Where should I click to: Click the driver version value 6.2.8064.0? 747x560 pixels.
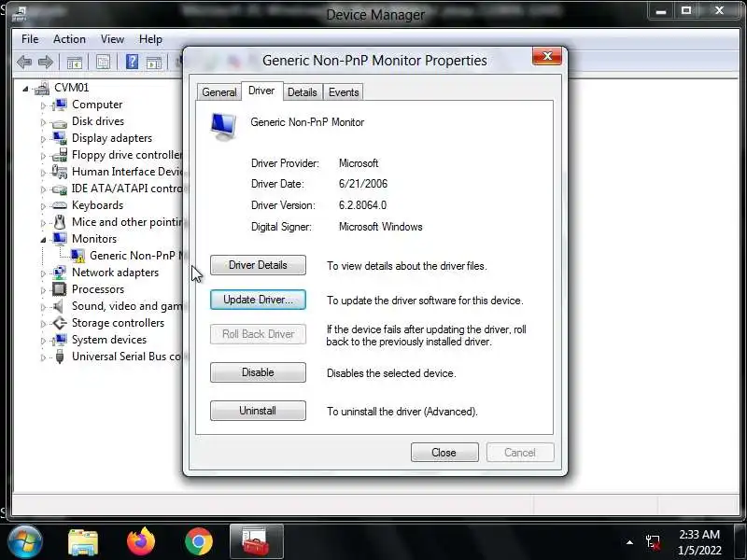coord(362,205)
